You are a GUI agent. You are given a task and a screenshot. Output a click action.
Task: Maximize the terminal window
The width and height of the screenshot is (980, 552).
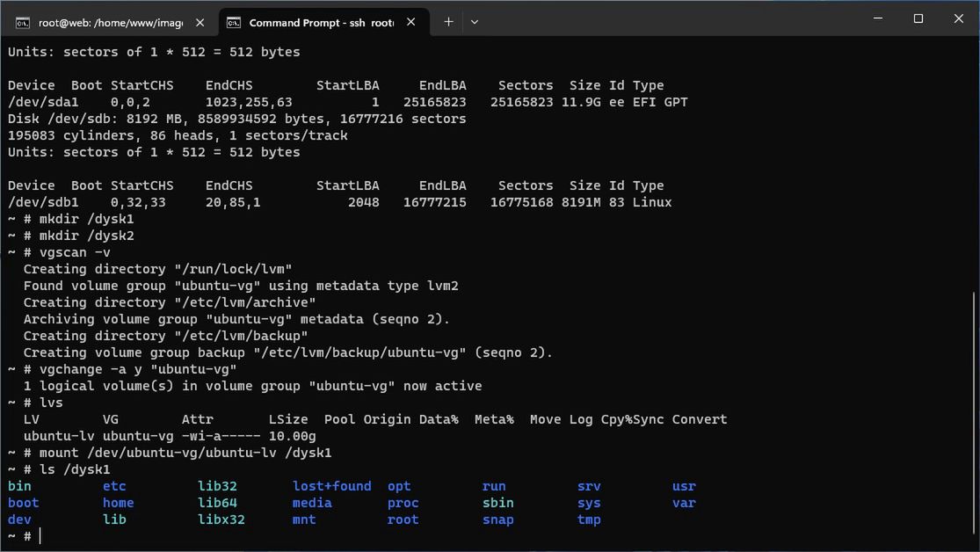918,18
